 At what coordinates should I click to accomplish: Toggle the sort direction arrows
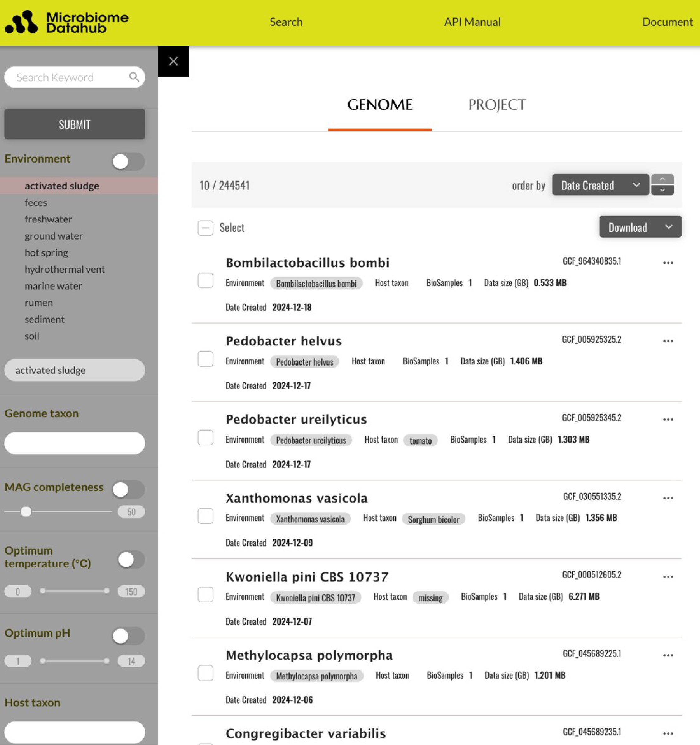coord(662,184)
